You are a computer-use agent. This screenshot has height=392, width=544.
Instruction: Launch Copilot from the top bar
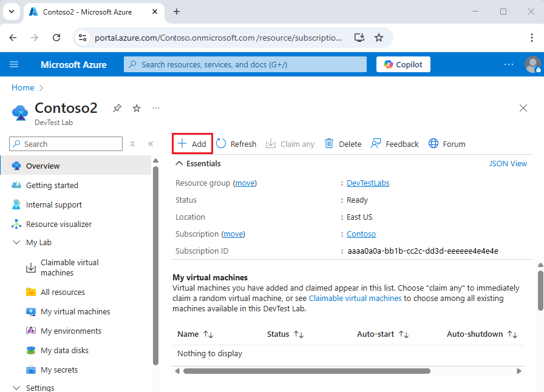pyautogui.click(x=403, y=64)
